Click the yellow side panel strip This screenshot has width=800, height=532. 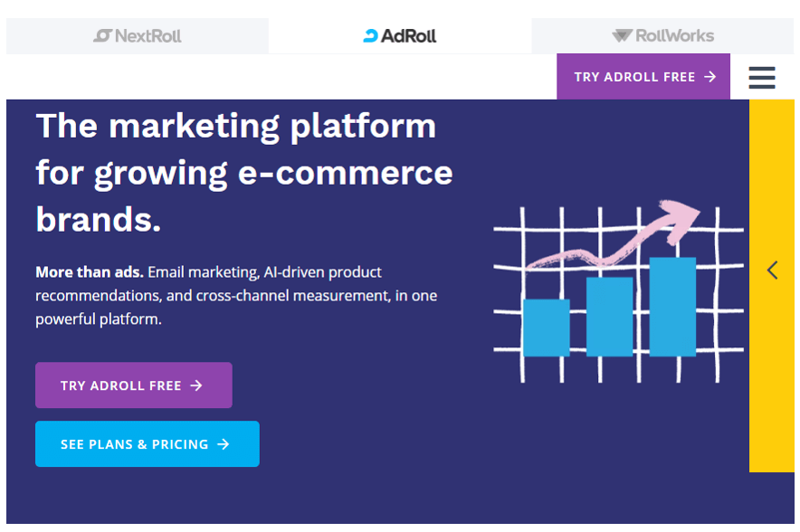click(771, 286)
